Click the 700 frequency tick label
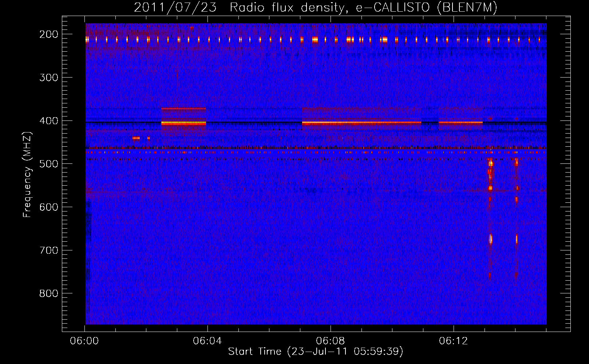 (x=49, y=250)
